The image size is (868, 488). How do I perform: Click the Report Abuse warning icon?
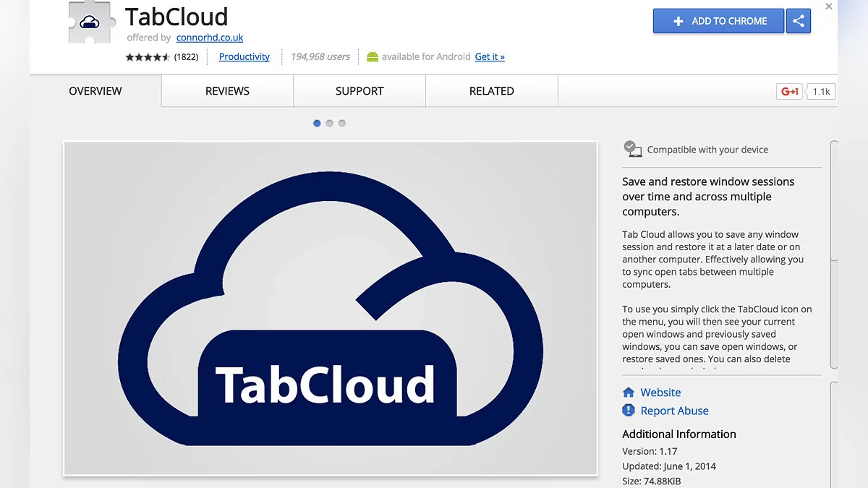pos(629,411)
